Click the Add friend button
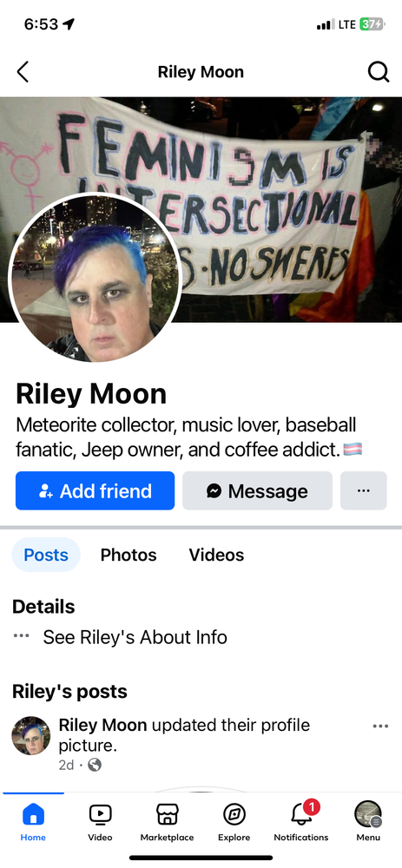 96,490
